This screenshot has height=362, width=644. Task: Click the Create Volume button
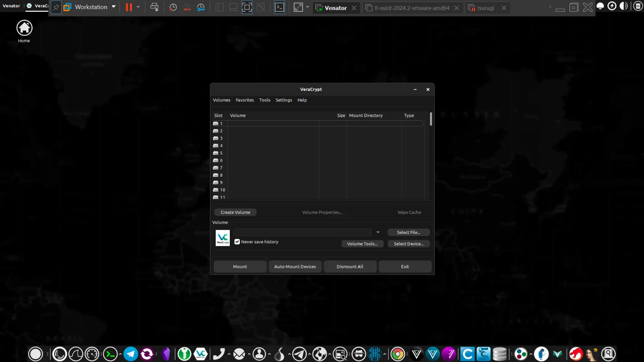[x=235, y=212]
